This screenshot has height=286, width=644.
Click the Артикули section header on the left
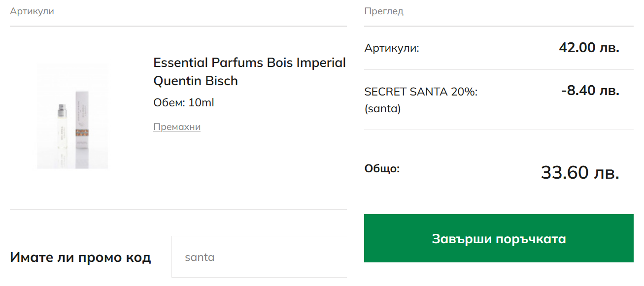coord(32,11)
